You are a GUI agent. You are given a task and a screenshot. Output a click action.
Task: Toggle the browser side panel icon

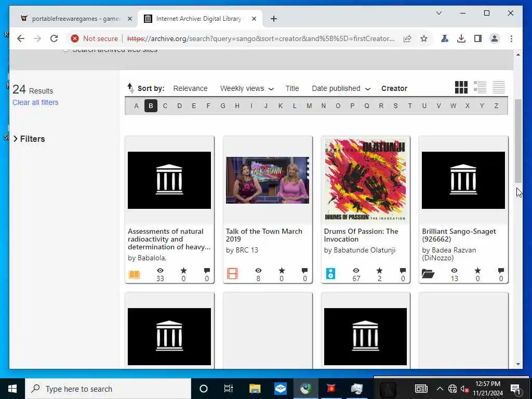click(478, 38)
